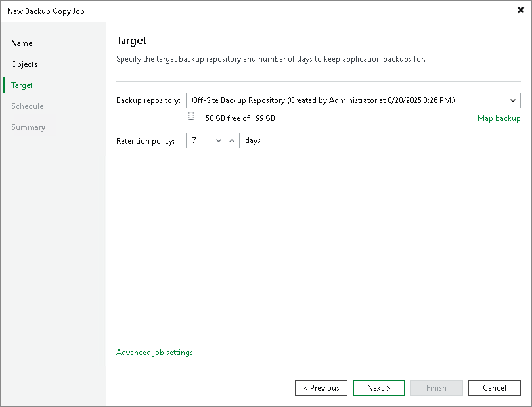Click the Schedule step label
532x407 pixels.
point(27,106)
